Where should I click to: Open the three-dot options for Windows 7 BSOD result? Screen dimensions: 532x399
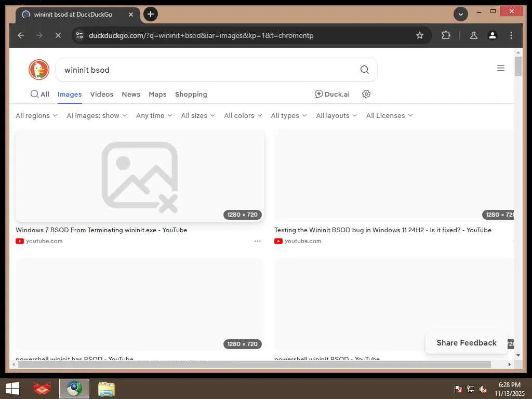tap(258, 241)
